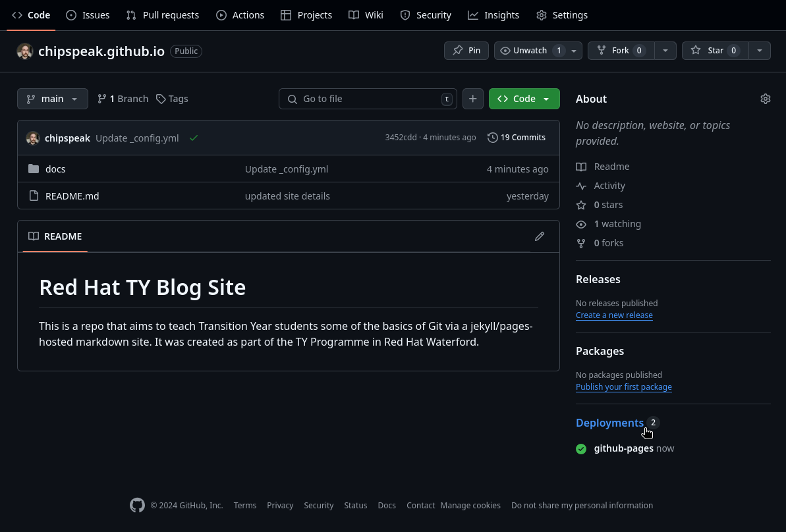Click the commit history clock icon
This screenshot has height=532, width=786.
tap(493, 137)
